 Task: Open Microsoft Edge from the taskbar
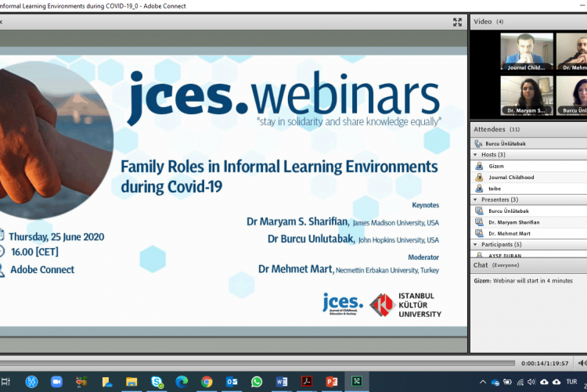[182, 382]
